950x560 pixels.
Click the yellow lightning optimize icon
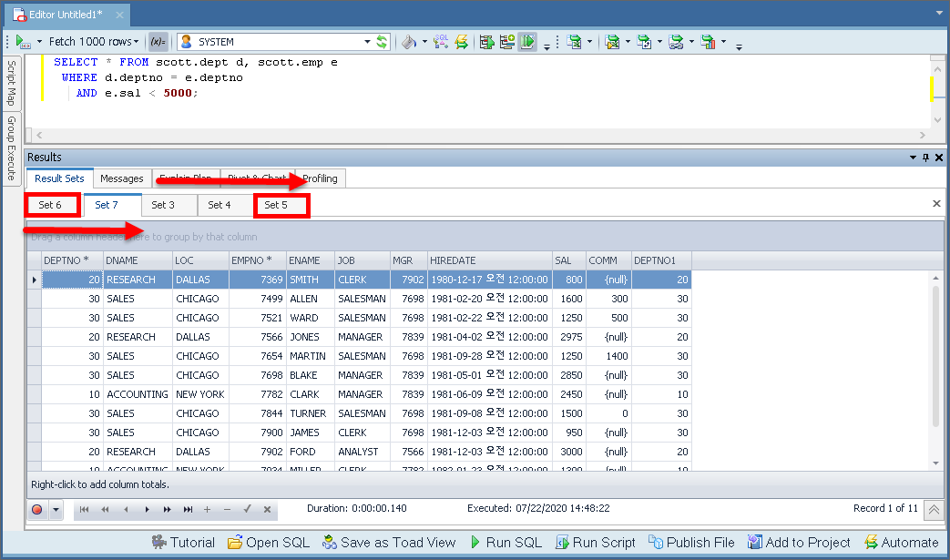[x=462, y=42]
